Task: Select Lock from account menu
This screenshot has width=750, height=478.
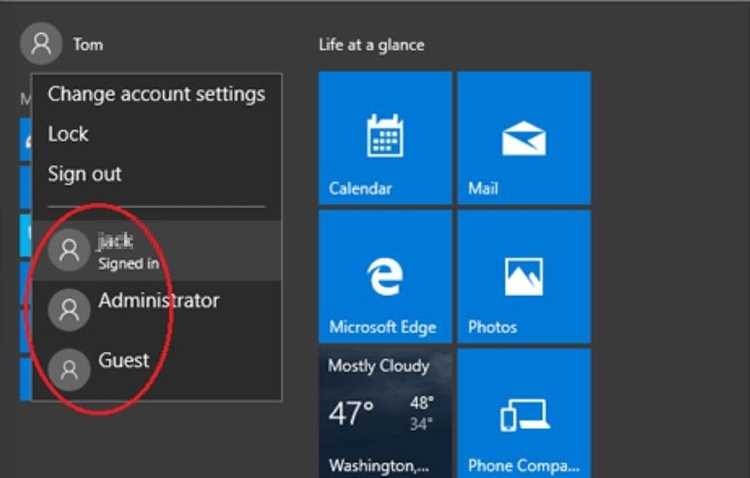Action: coord(68,134)
